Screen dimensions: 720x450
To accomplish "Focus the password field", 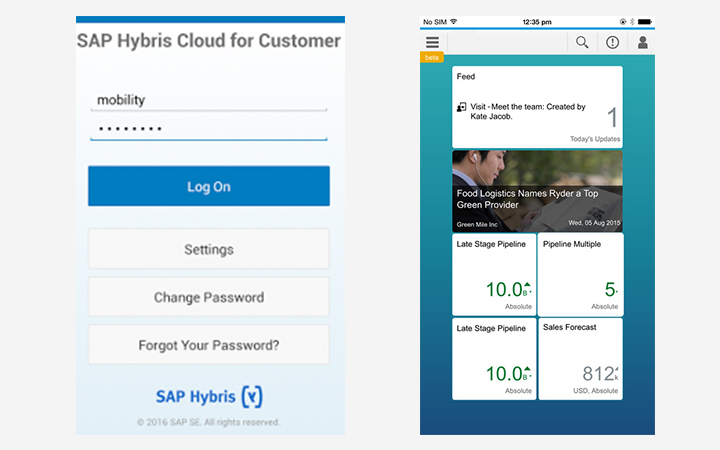I will coord(209,129).
